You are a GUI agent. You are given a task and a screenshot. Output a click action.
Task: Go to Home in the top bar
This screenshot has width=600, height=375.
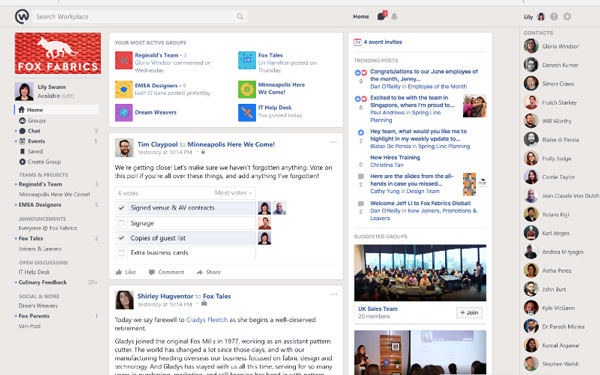coord(361,16)
